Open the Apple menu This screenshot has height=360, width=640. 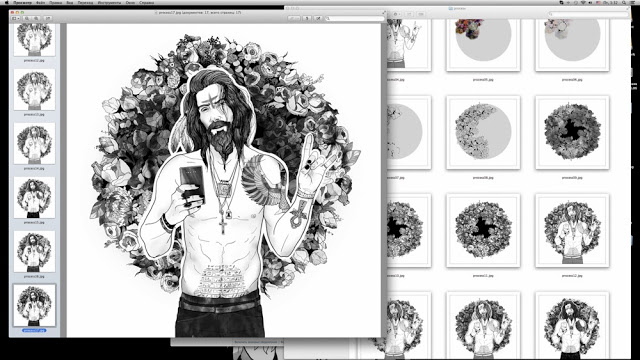coord(7,2)
